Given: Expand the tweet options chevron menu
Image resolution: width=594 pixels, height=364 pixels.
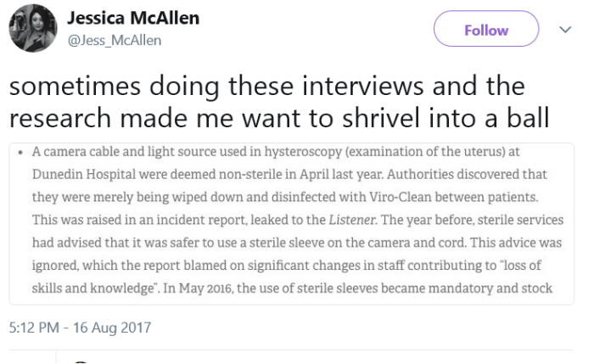Looking at the screenshot, I should pos(564,30).
